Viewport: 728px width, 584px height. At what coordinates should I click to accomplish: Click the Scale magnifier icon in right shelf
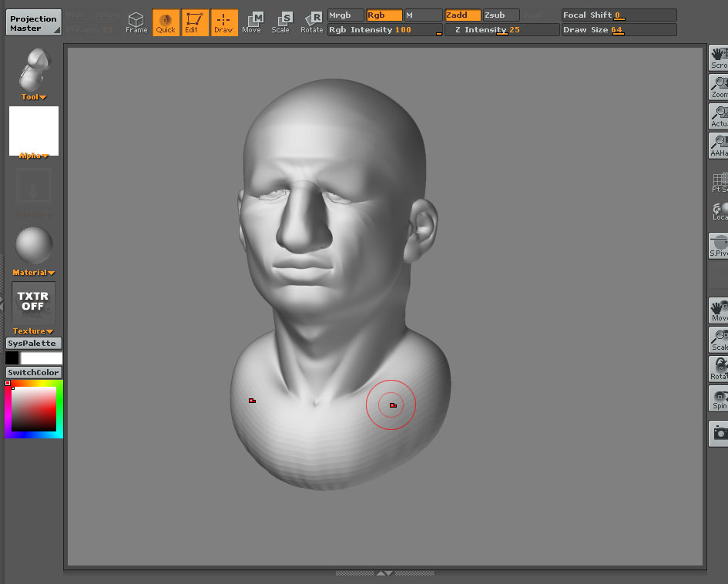click(x=719, y=339)
